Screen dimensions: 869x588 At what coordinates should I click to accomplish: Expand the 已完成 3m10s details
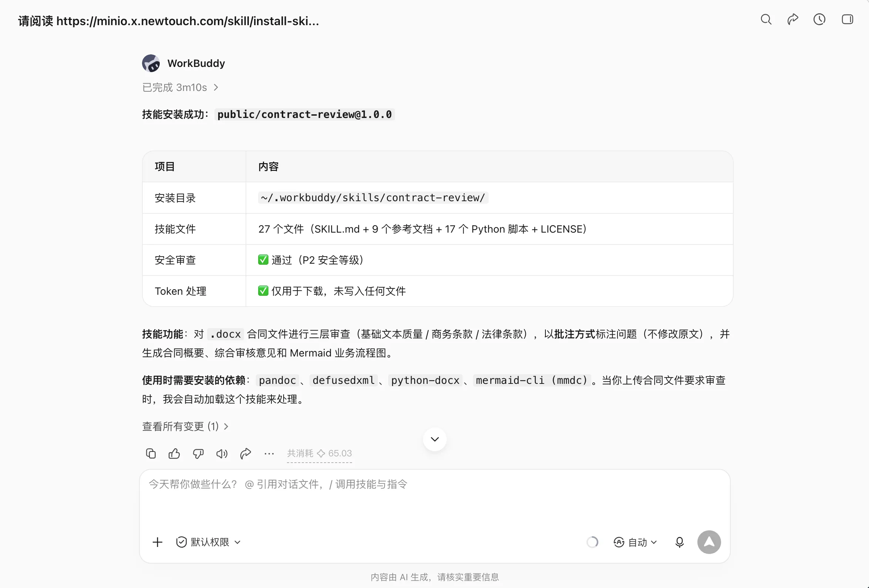(180, 88)
